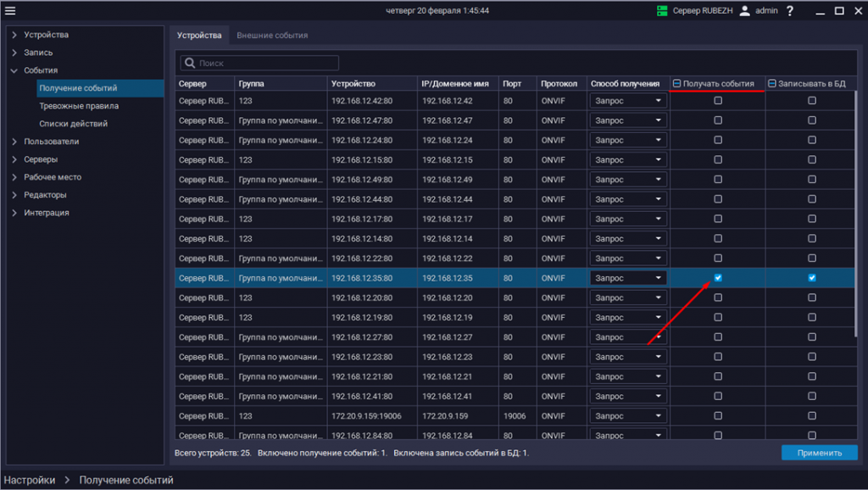Click the magnifier icon in search field
This screenshot has width=868, height=490.
190,64
